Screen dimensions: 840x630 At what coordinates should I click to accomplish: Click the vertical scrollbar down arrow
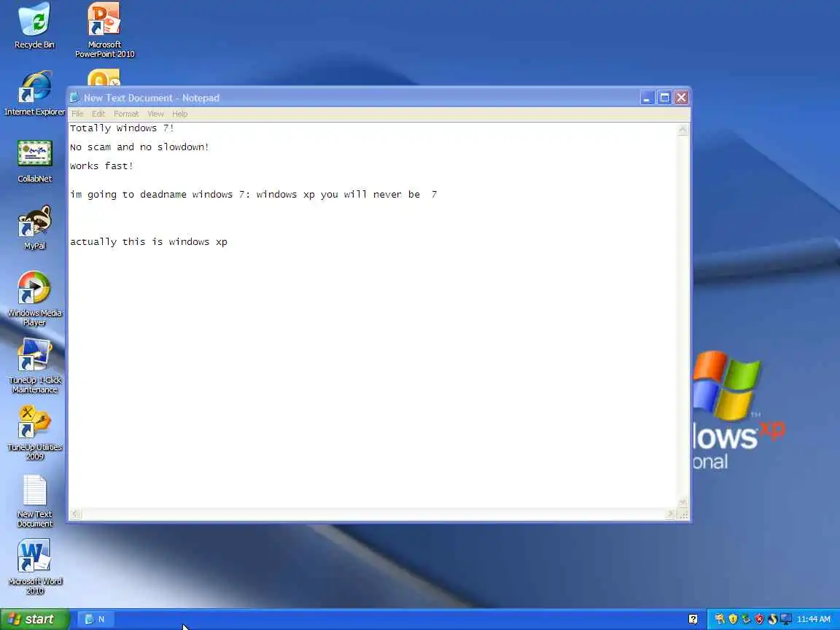click(683, 502)
